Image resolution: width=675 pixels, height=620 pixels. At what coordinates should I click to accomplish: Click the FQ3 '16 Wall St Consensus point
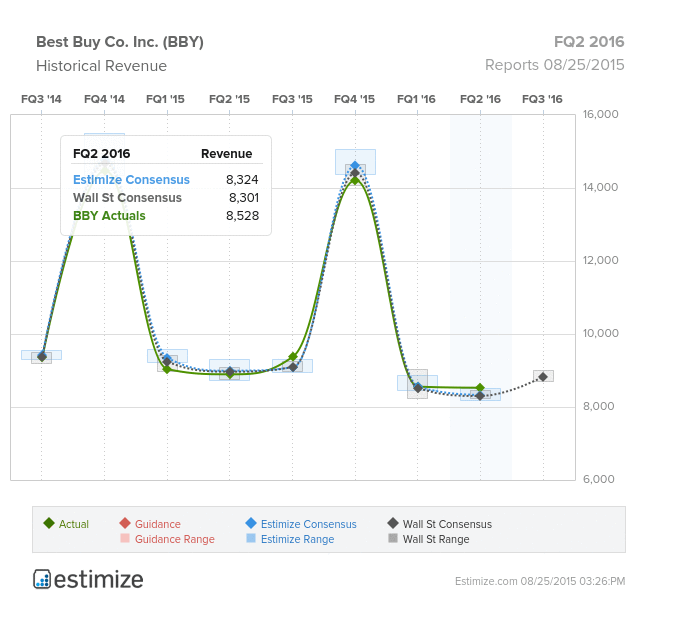click(x=543, y=376)
